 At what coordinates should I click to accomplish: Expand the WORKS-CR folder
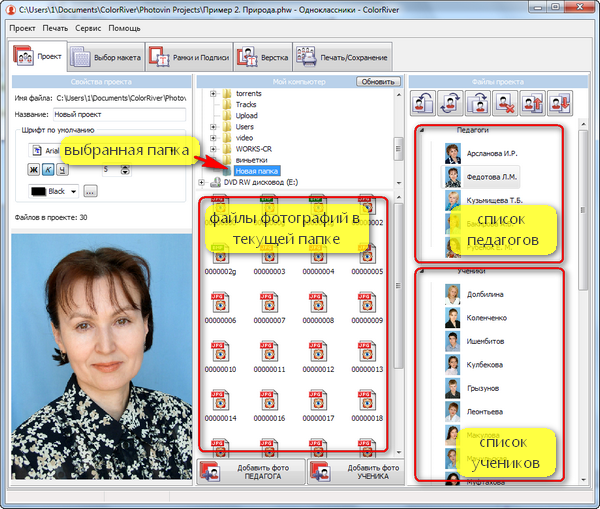coord(213,149)
